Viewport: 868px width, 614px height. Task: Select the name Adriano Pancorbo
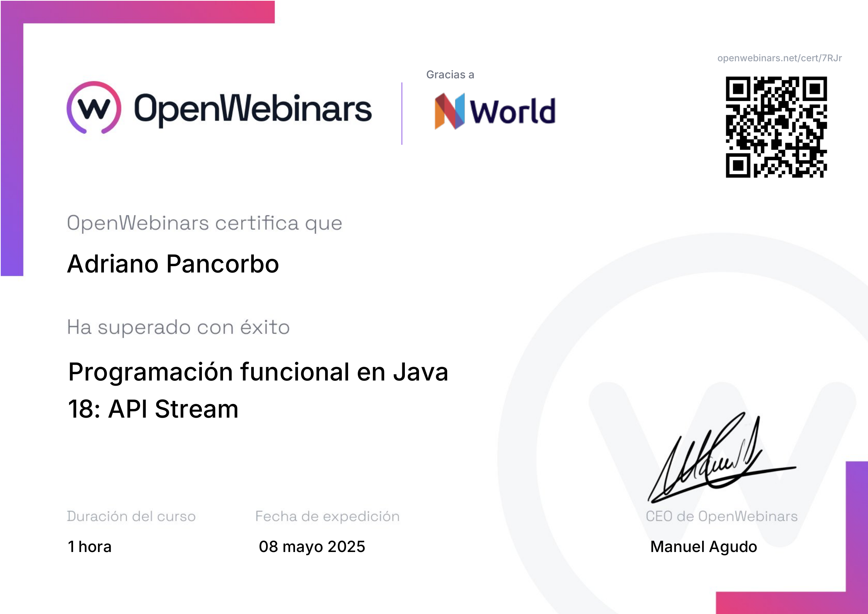(x=173, y=264)
